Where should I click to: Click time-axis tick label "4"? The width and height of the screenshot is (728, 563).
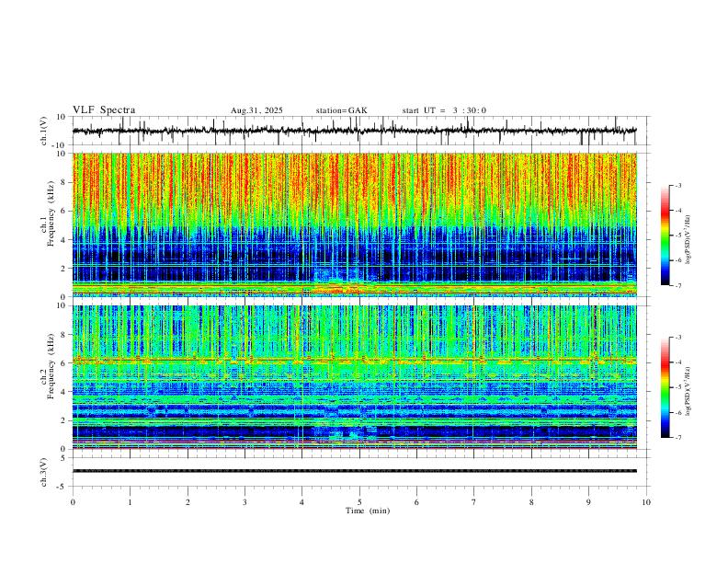pyautogui.click(x=301, y=502)
